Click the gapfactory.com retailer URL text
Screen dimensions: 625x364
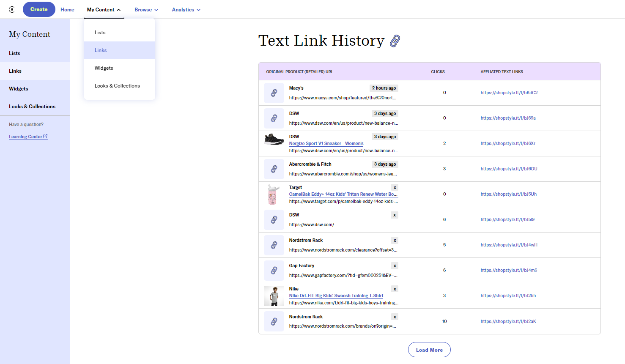tap(343, 276)
